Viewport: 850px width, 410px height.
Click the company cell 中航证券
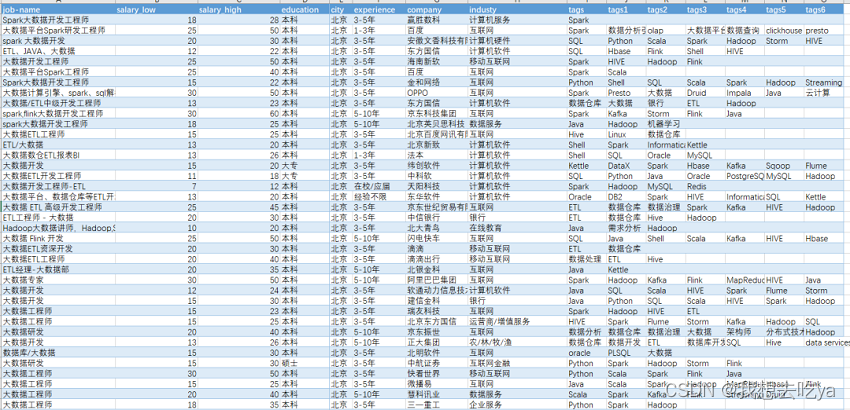point(436,363)
